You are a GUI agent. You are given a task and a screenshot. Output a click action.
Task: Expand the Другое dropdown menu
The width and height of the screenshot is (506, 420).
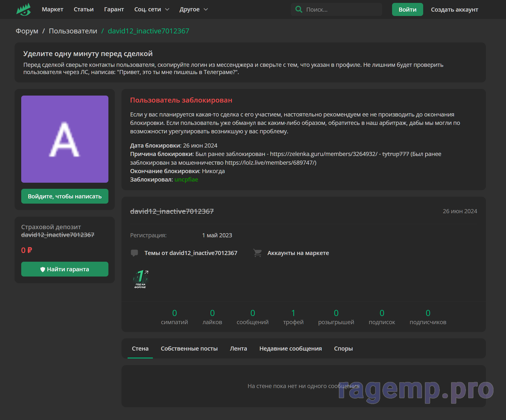194,9
